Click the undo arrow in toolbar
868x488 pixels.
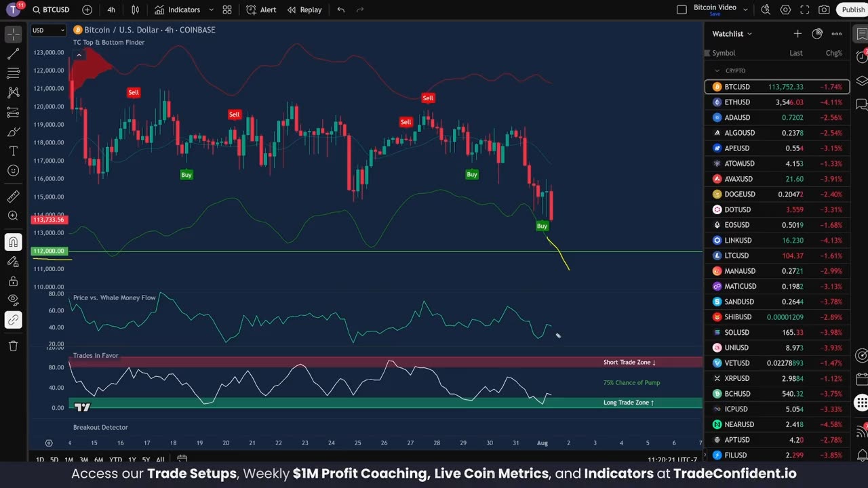(x=341, y=9)
